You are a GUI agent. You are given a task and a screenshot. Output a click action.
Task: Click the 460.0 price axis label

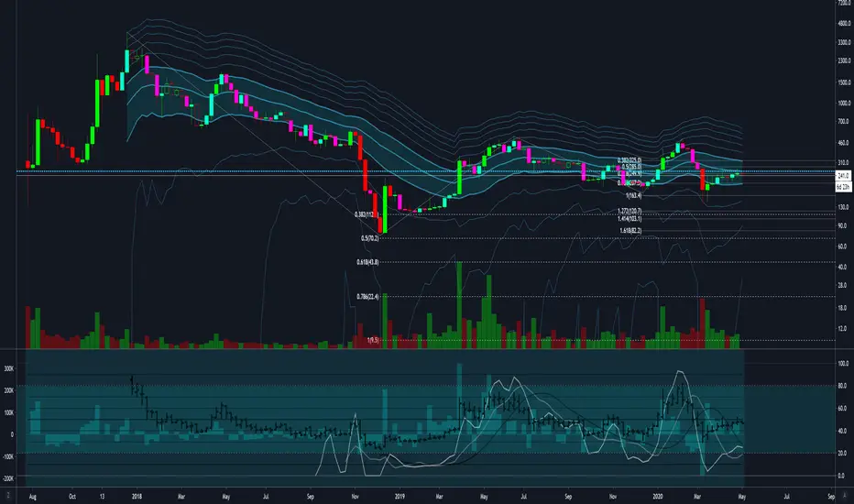844,143
